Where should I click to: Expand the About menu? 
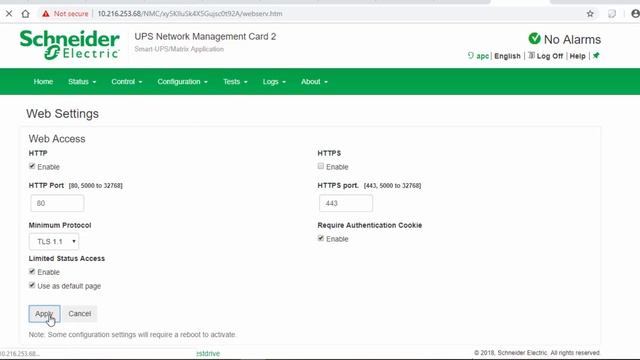pyautogui.click(x=314, y=82)
